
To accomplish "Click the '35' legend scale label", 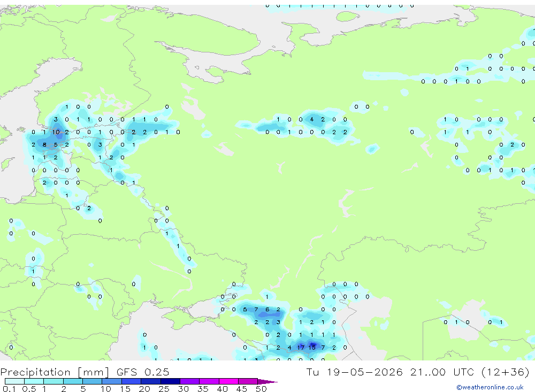I will pos(203,389).
